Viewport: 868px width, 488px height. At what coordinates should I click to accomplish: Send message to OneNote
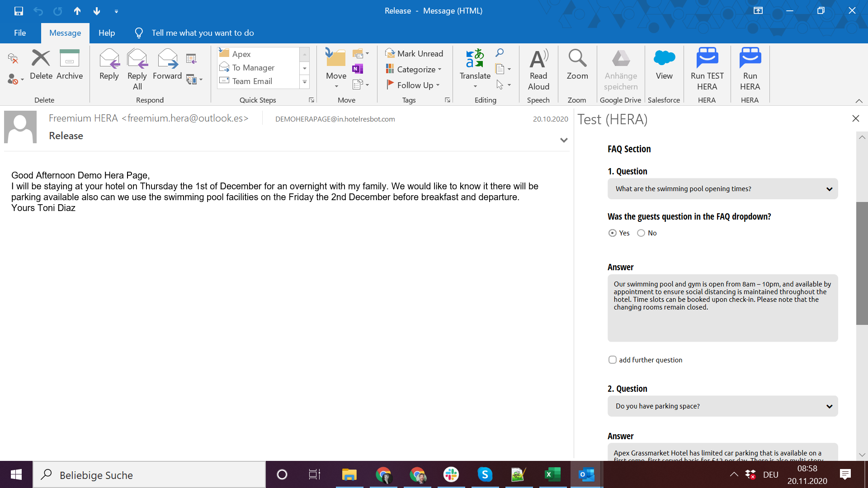pyautogui.click(x=358, y=69)
